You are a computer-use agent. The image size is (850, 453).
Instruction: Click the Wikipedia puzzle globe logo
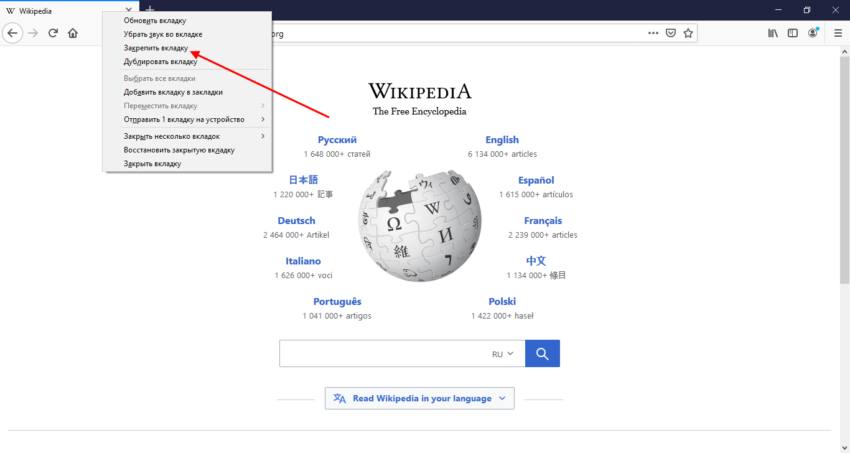[419, 226]
